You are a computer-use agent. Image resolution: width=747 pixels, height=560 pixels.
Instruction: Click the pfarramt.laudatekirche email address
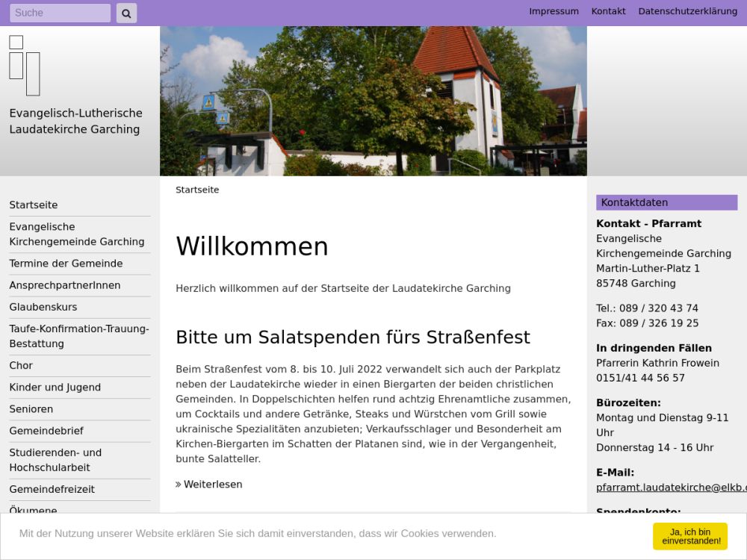[671, 488]
